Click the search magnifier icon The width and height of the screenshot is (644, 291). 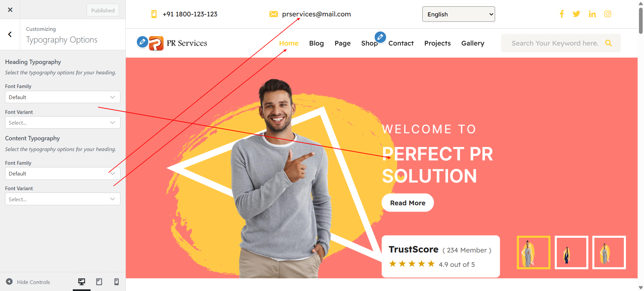click(608, 43)
